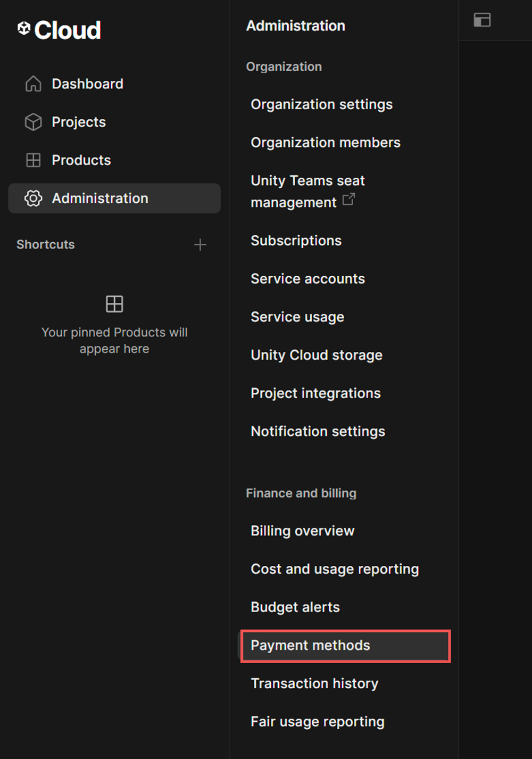Open Billing overview
The height and width of the screenshot is (759, 532).
pyautogui.click(x=302, y=531)
